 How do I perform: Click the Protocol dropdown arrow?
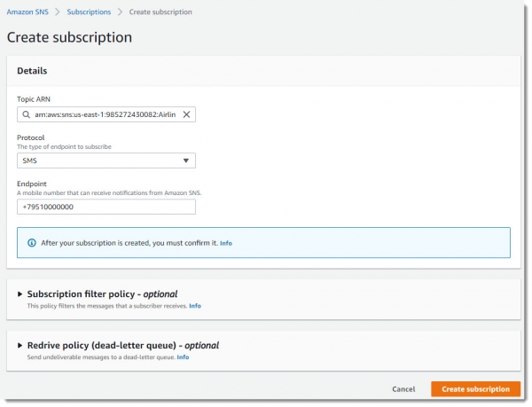pyautogui.click(x=186, y=160)
